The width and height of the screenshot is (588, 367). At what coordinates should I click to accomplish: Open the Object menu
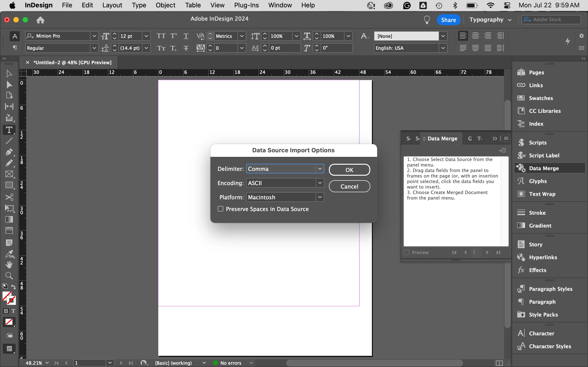pos(165,5)
